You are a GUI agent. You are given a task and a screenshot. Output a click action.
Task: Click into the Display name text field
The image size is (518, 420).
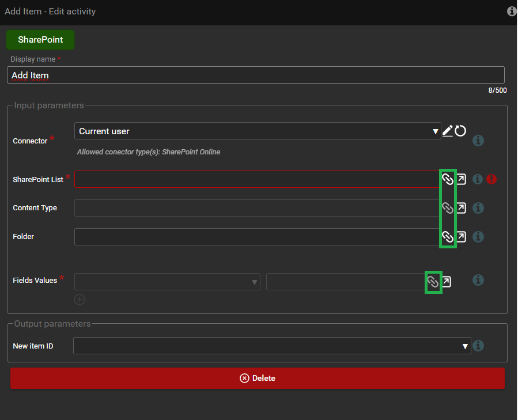click(x=255, y=75)
